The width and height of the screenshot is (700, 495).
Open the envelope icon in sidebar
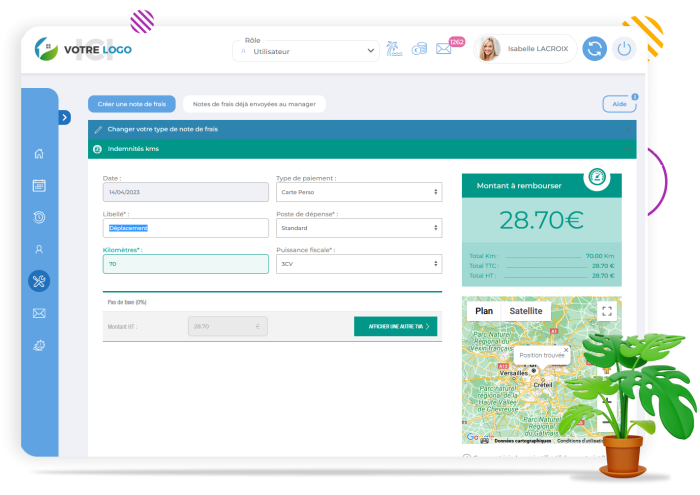[39, 313]
